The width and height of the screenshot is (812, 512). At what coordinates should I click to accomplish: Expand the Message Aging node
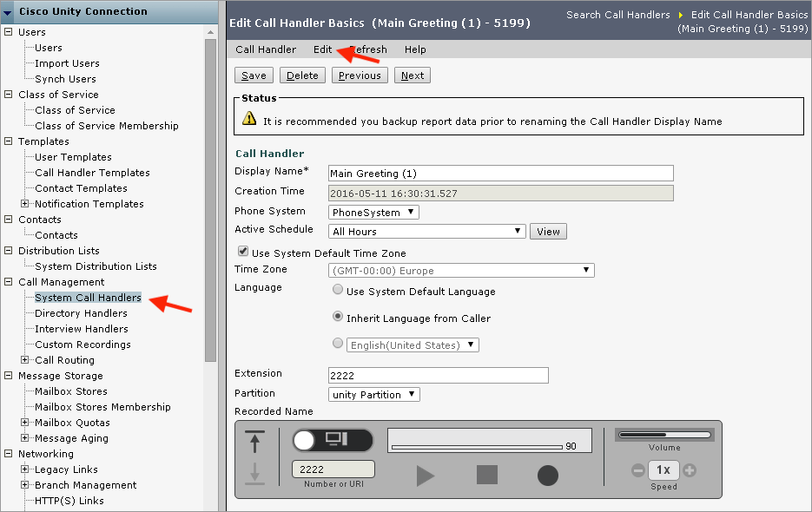(x=24, y=438)
